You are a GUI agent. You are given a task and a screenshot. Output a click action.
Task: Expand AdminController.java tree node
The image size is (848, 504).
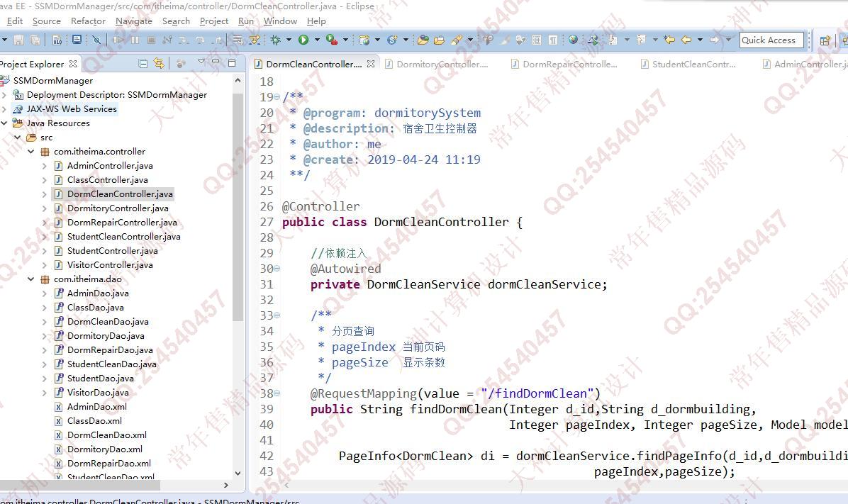click(x=45, y=165)
